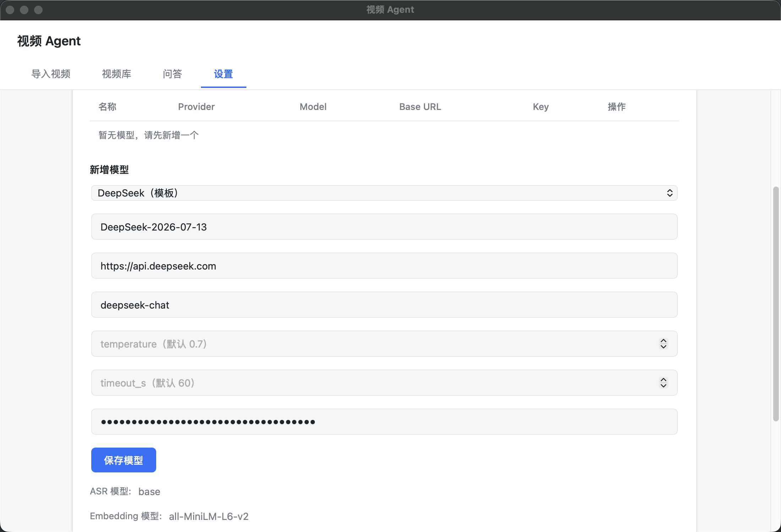Click the 名称 column header
Screen dimensions: 781x532
[x=108, y=107]
